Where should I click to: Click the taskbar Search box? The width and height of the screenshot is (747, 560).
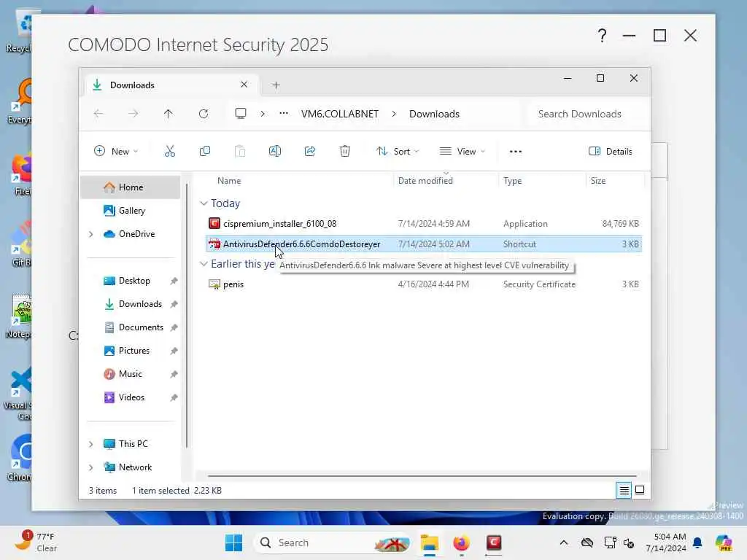(x=332, y=542)
